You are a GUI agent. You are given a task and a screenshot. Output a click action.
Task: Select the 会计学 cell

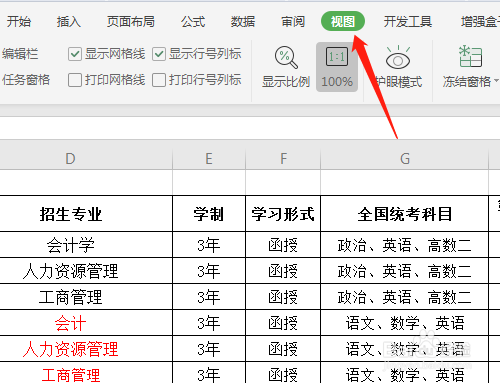coord(86,245)
